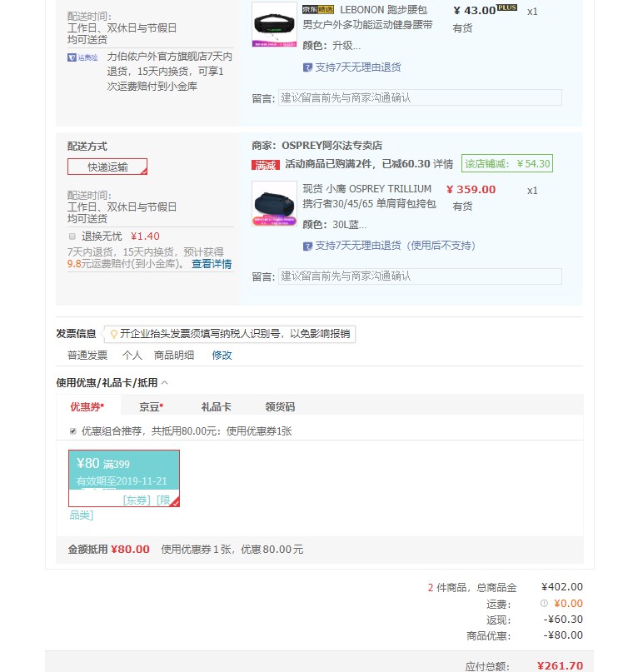Open the 领货码 tab

pyautogui.click(x=280, y=406)
